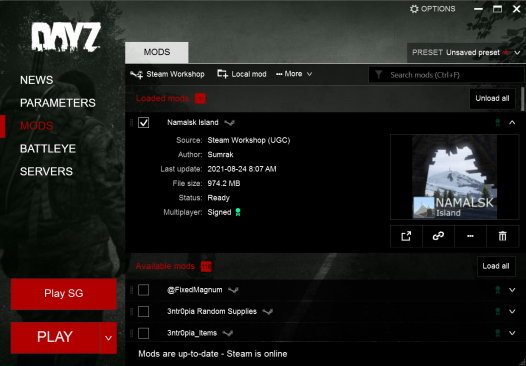
Task: Click the Available mods count badge
Action: pyautogui.click(x=206, y=267)
